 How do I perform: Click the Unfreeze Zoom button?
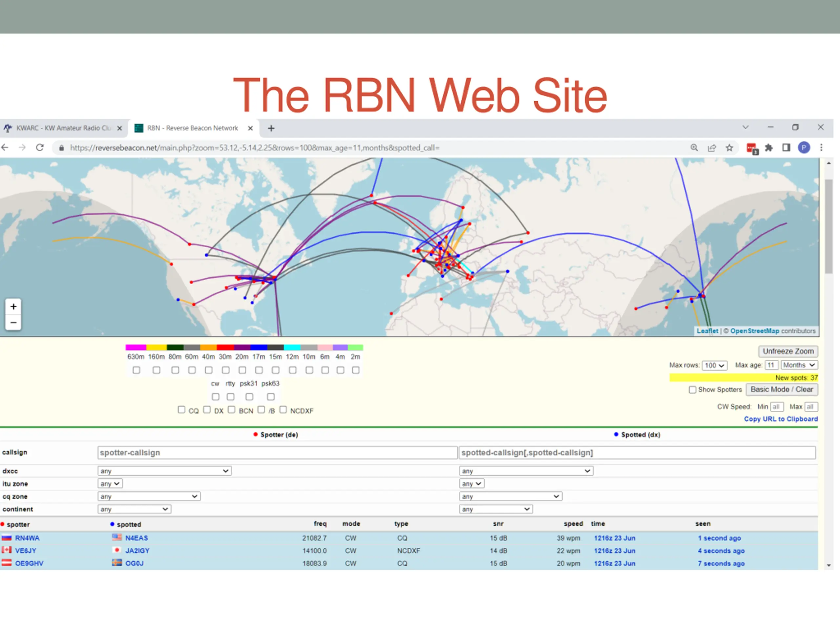788,351
